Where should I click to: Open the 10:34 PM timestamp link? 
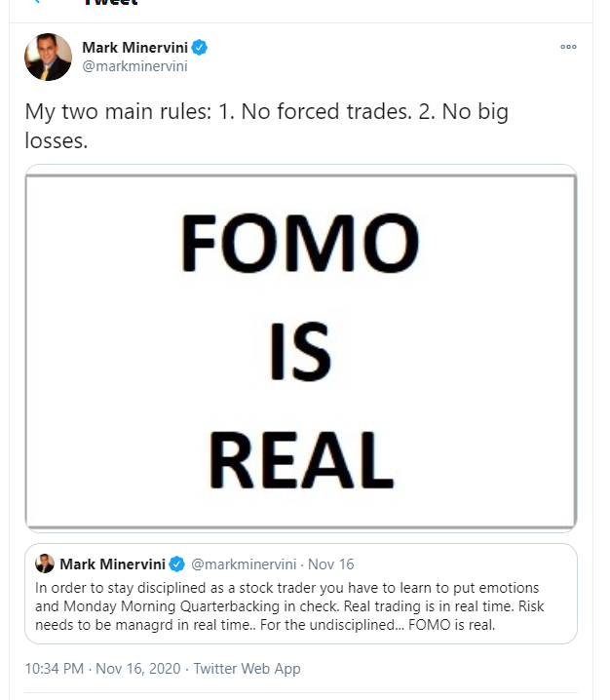pos(55,669)
